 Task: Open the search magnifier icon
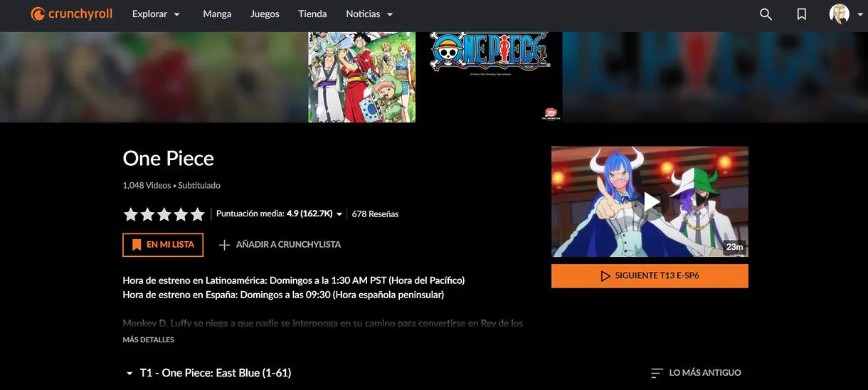766,14
